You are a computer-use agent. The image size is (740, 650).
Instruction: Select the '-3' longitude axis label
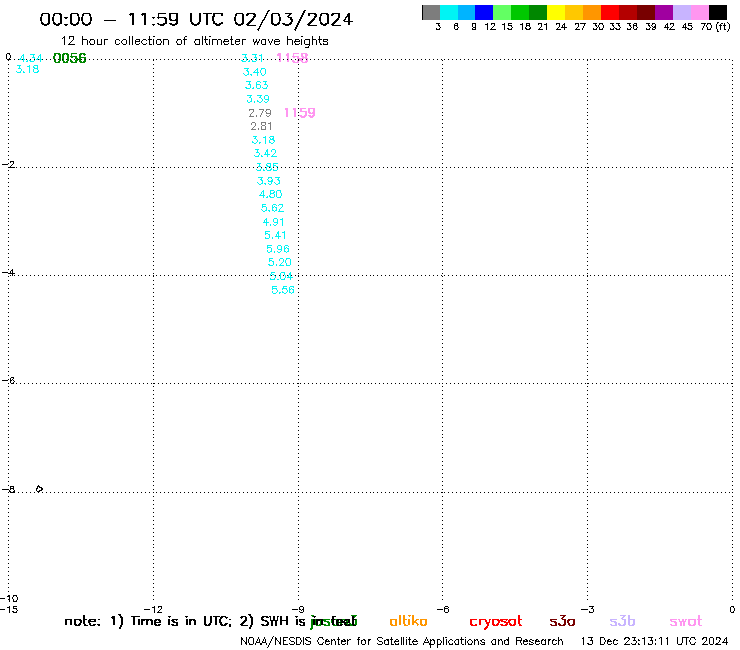(588, 609)
